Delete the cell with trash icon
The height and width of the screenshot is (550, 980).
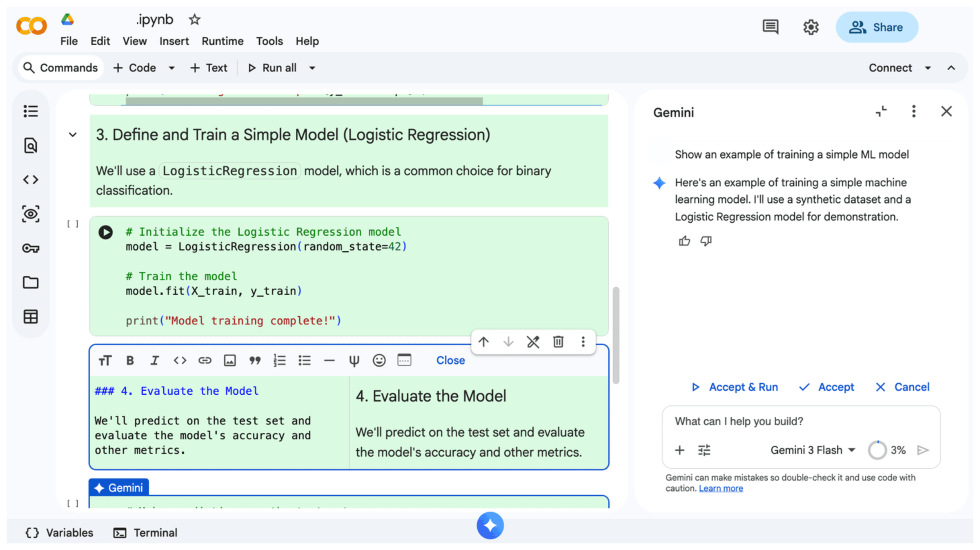coord(558,342)
